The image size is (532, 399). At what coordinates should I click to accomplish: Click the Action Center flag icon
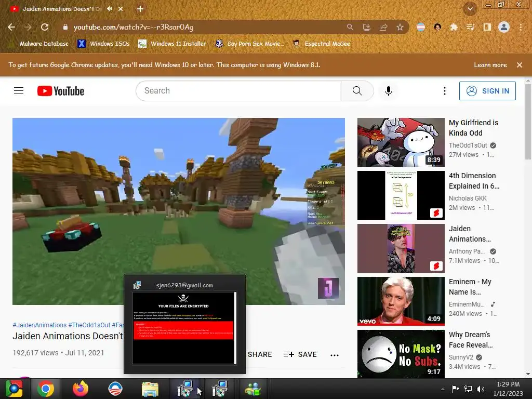point(455,389)
